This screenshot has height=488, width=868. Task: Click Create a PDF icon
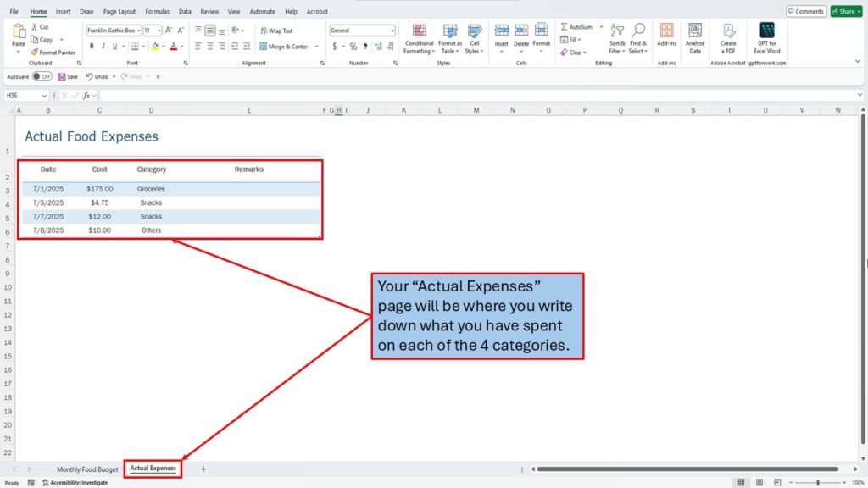(728, 39)
